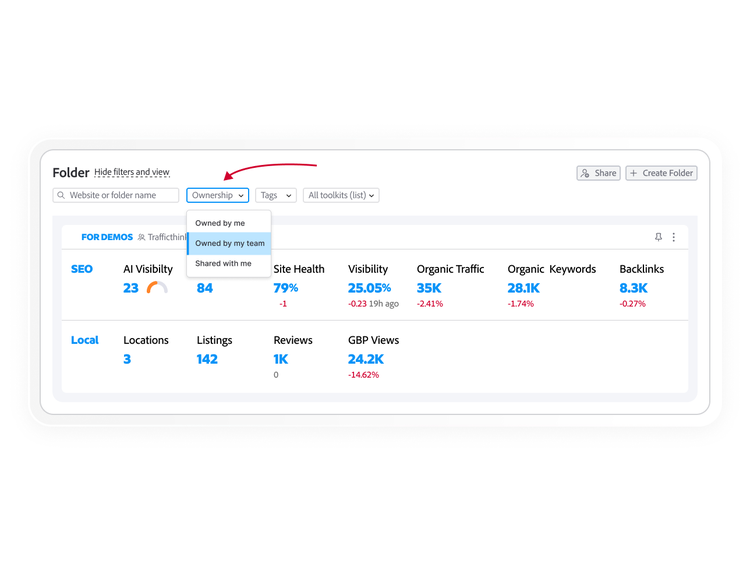Click the pin icon on the folder card
750x563 pixels.
(x=658, y=237)
